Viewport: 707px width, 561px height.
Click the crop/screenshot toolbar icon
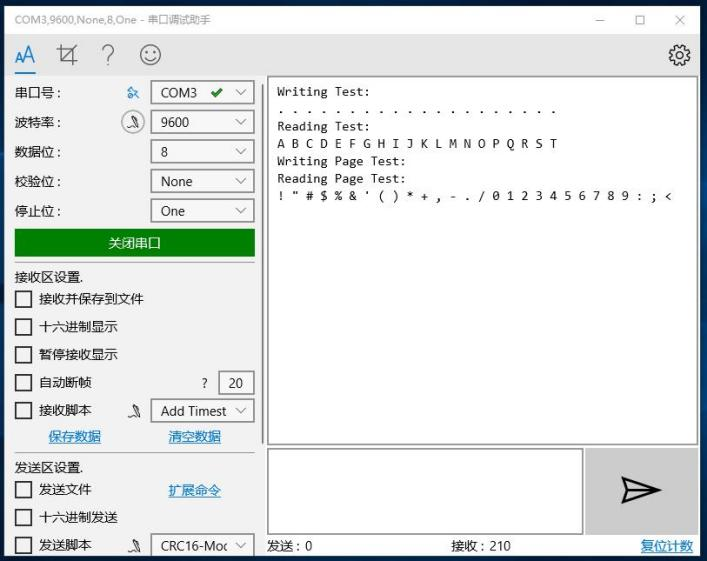pos(67,55)
